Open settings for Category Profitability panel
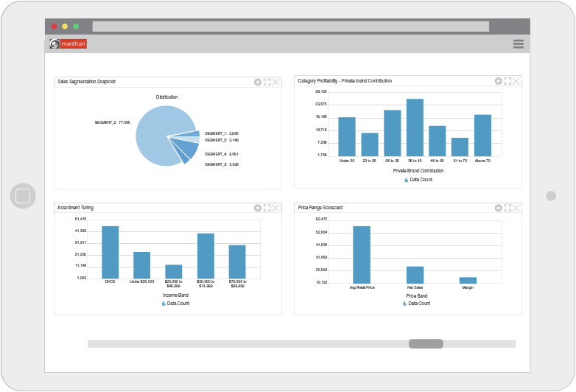The image size is (576, 392). point(498,81)
